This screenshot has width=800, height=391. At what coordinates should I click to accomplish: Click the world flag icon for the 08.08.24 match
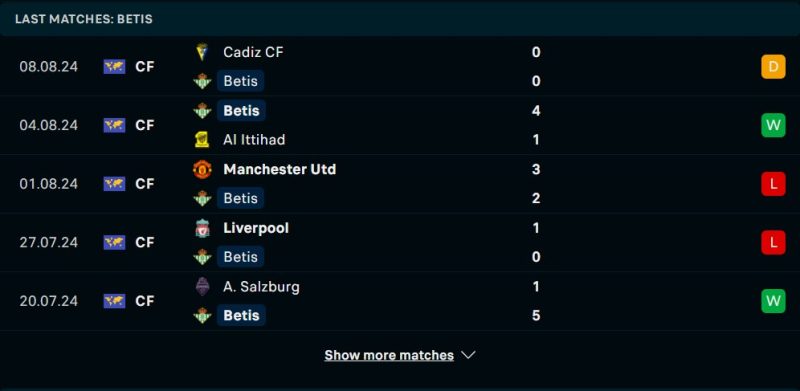click(x=114, y=67)
